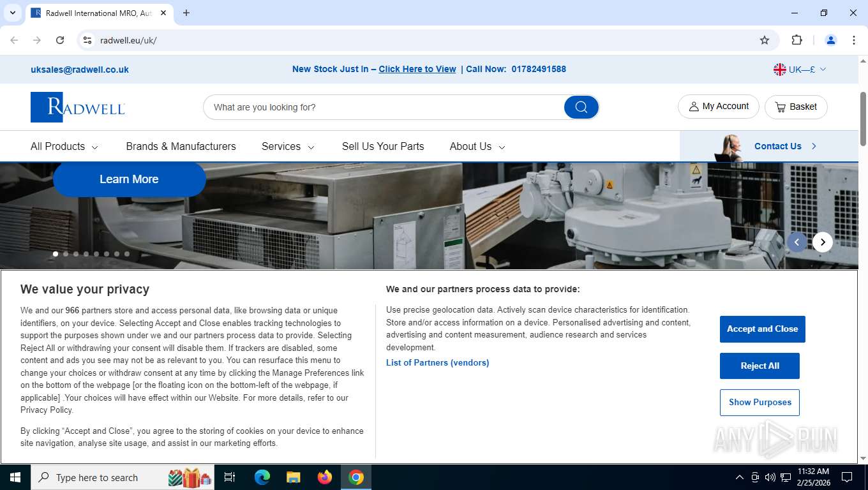The width and height of the screenshot is (868, 490).
Task: Click the page vertical scrollbar thumb
Action: point(863,119)
